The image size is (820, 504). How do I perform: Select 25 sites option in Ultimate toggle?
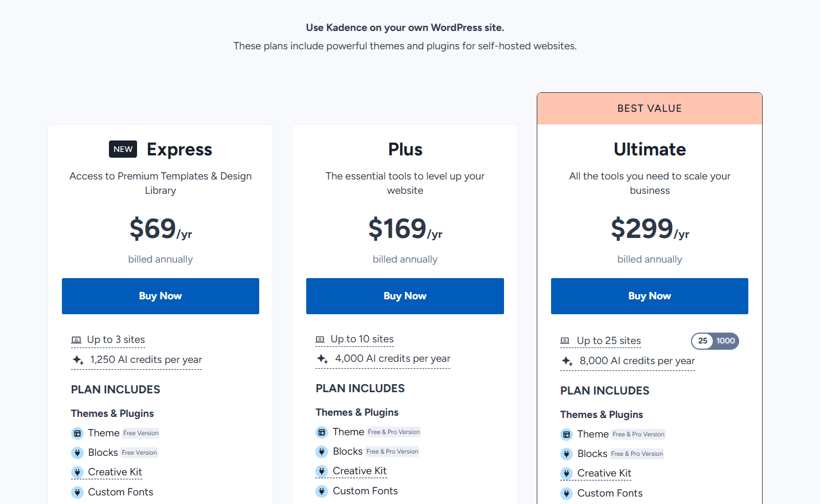point(703,341)
